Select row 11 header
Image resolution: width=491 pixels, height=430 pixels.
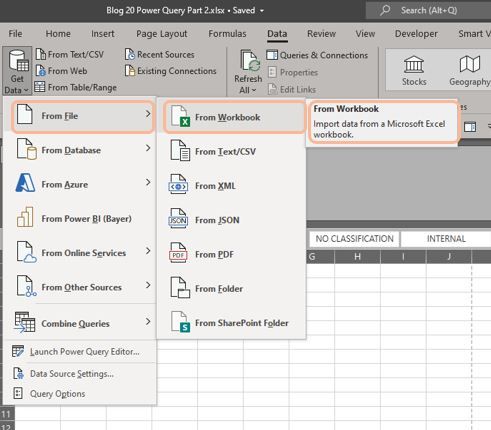click(6, 414)
